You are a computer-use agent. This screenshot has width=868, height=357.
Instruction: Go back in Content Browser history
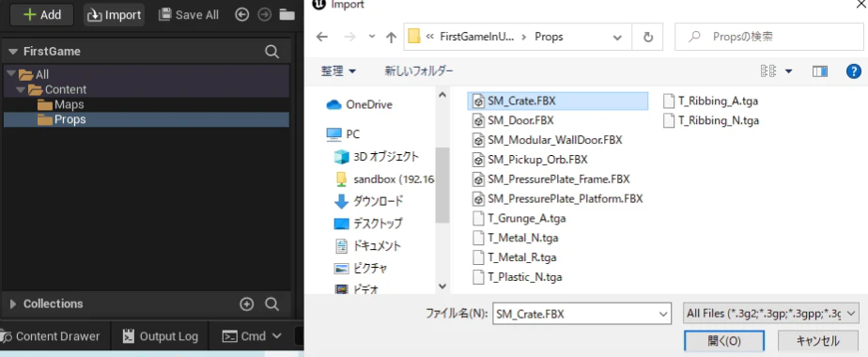(x=242, y=15)
